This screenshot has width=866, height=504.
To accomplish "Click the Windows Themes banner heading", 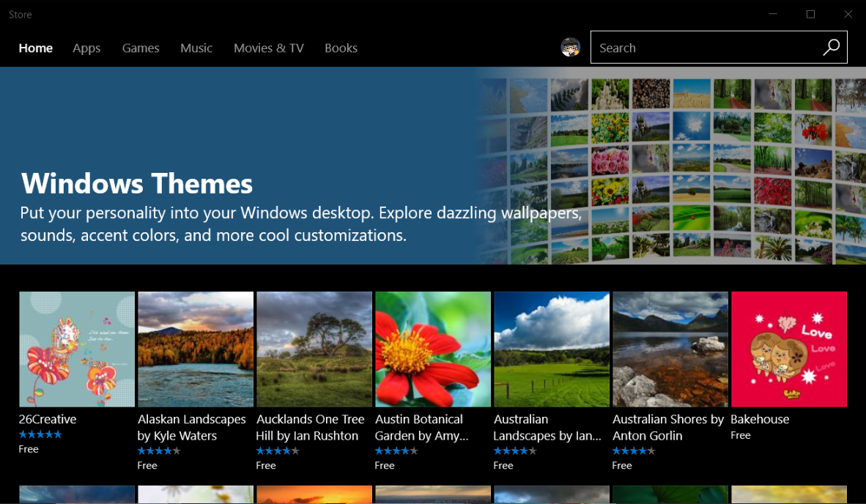I will click(137, 183).
